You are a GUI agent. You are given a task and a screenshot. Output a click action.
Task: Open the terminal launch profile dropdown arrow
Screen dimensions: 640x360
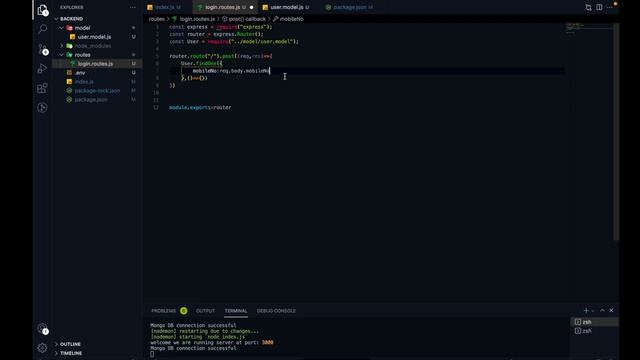pos(593,311)
